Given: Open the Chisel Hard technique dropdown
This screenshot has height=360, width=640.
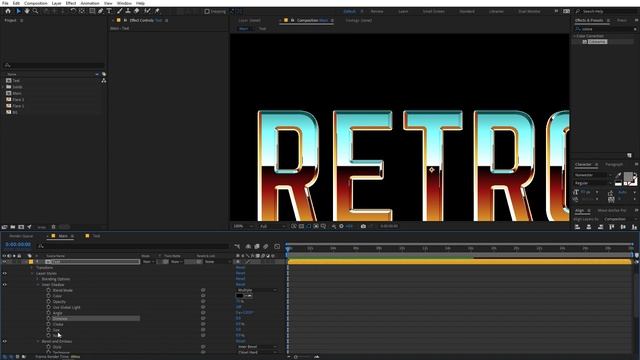Looking at the screenshot, I should point(257,352).
